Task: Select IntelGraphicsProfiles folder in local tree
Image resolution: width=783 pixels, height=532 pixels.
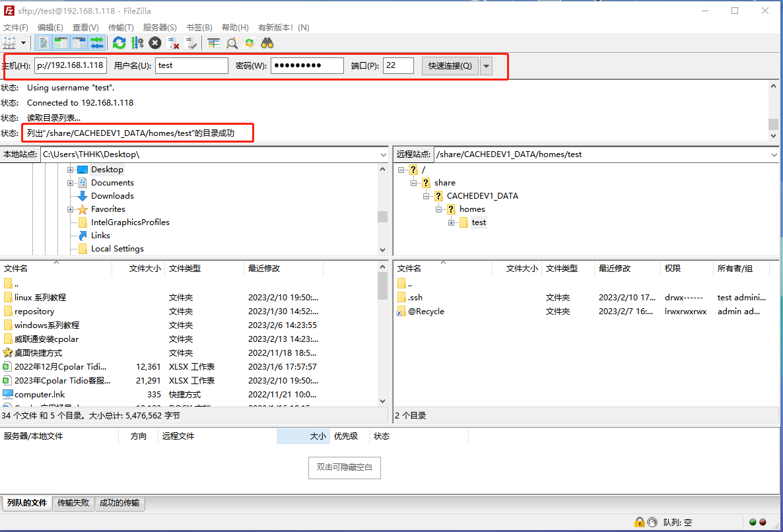Action: tap(130, 222)
